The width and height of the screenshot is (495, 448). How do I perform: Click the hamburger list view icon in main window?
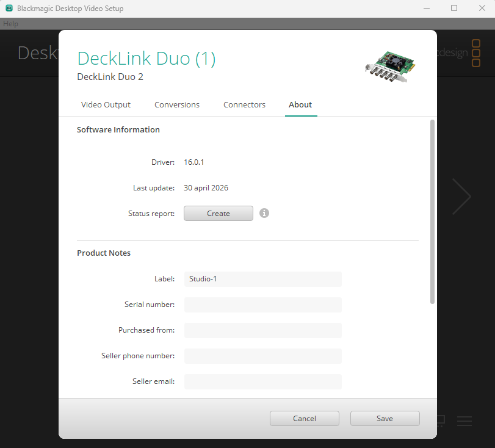(x=464, y=421)
